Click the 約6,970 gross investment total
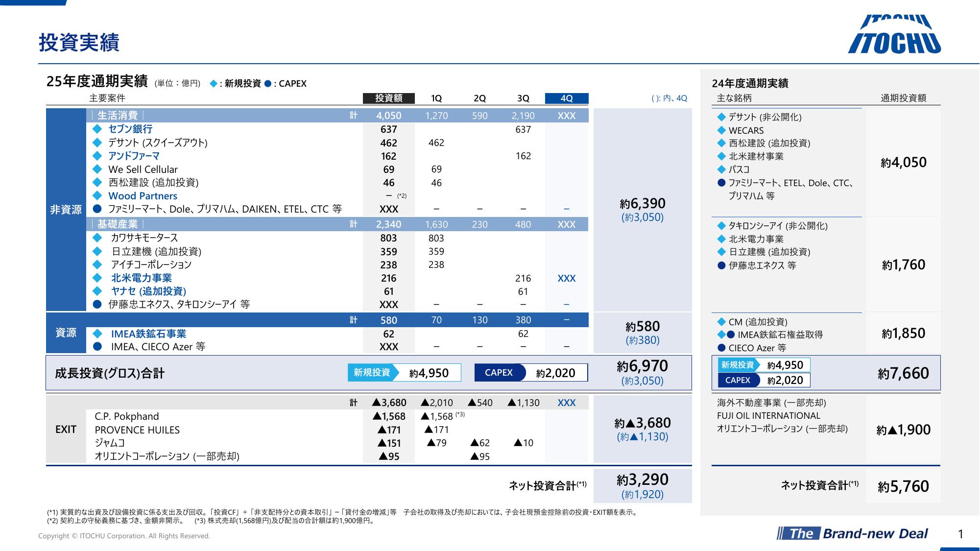 coord(643,366)
